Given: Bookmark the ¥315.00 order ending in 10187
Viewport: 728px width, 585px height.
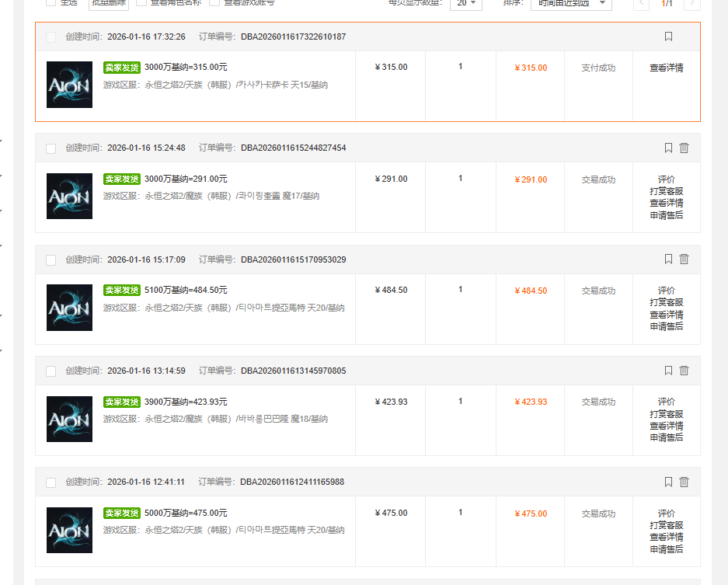Looking at the screenshot, I should point(668,37).
